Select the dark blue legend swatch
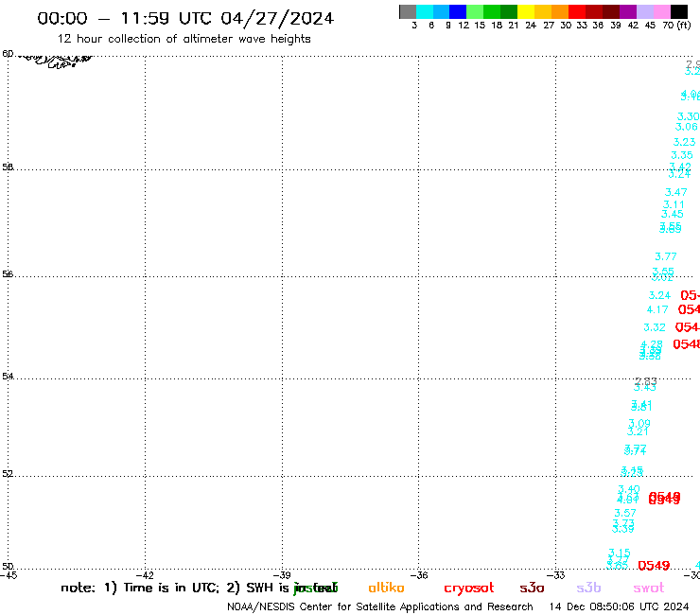The height and width of the screenshot is (615, 700). click(x=458, y=11)
